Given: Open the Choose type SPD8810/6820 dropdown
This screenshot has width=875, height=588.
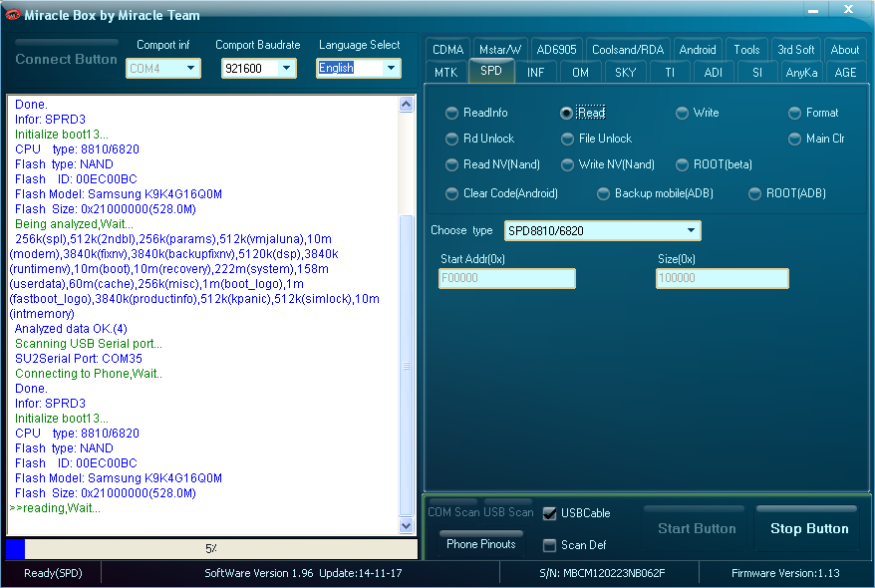Looking at the screenshot, I should pos(691,231).
